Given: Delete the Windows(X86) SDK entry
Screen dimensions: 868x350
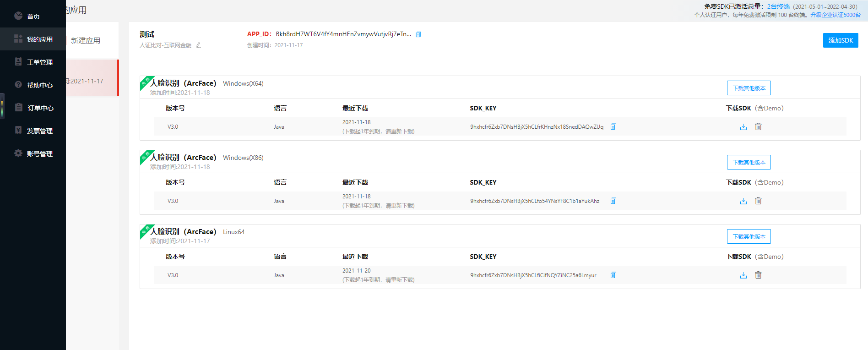Looking at the screenshot, I should click(758, 201).
